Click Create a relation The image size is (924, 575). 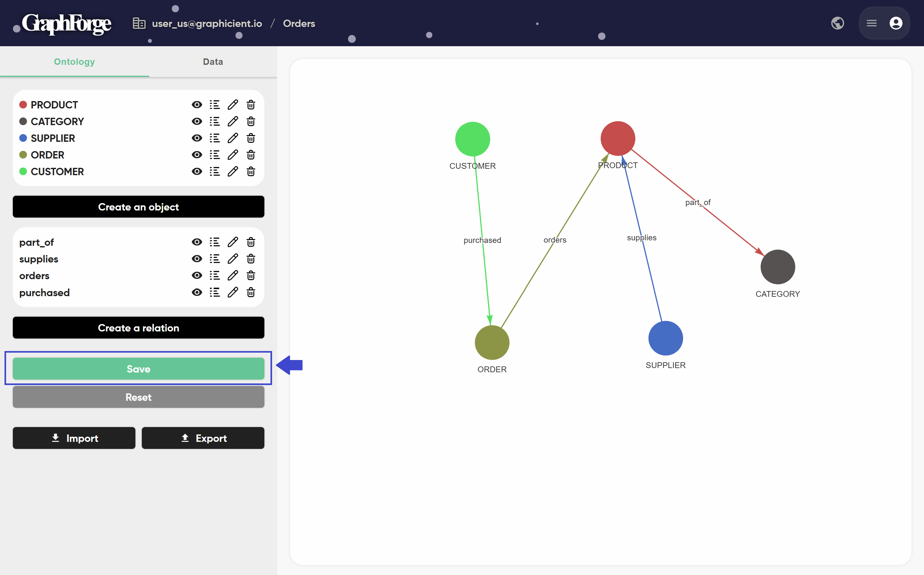[x=138, y=327]
